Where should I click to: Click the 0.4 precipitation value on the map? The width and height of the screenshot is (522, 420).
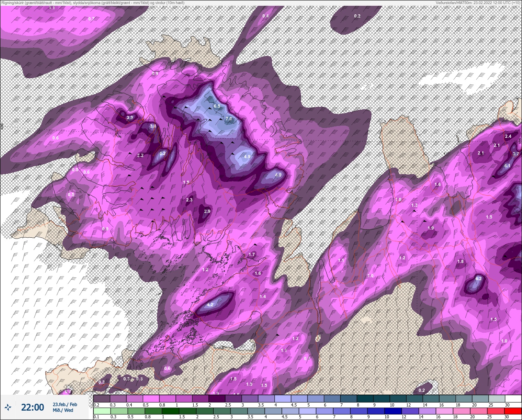[x=265, y=16]
